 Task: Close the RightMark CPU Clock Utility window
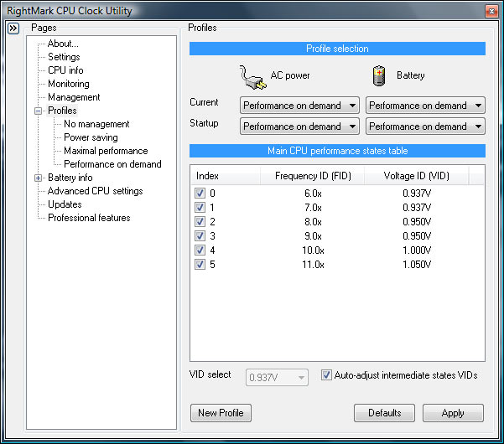coord(491,12)
